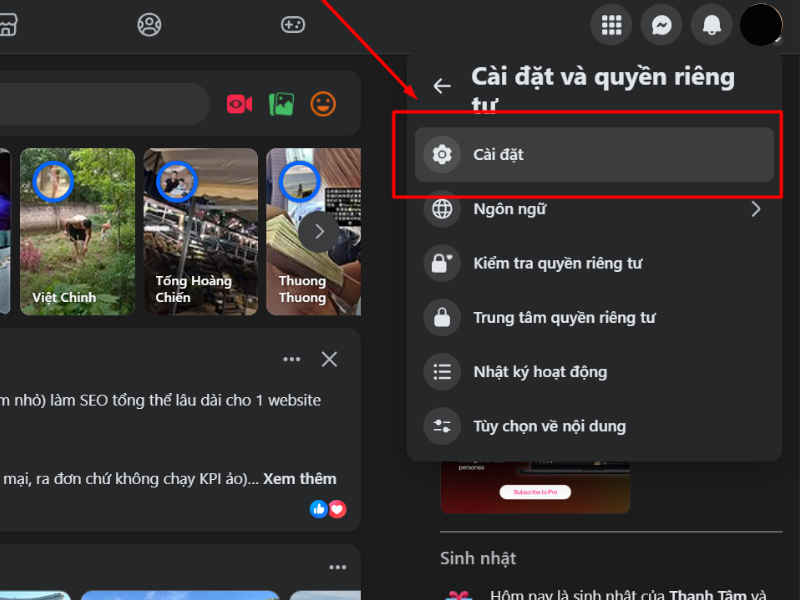Open Cài đặt settings

coord(594,155)
